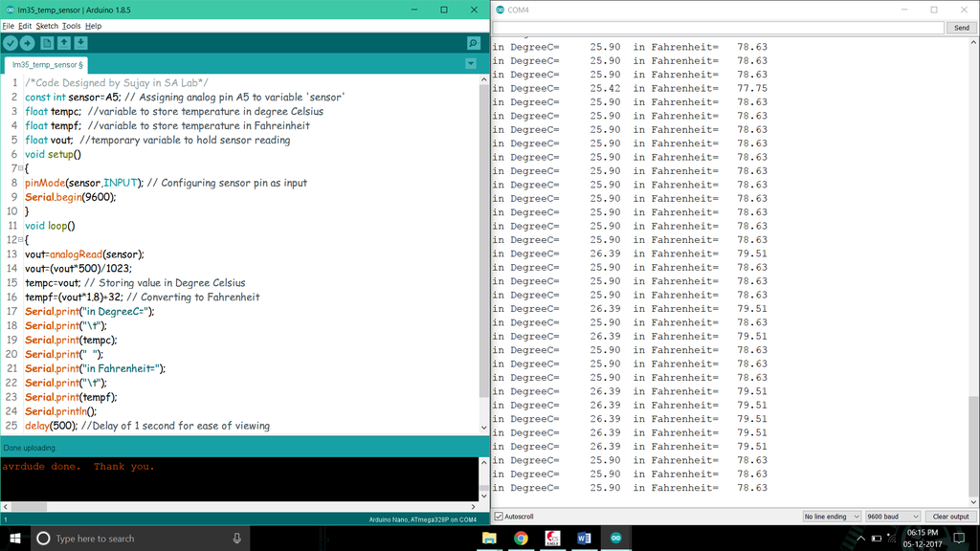Image resolution: width=980 pixels, height=551 pixels.
Task: Open Google Chrome from the taskbar
Action: click(x=521, y=538)
